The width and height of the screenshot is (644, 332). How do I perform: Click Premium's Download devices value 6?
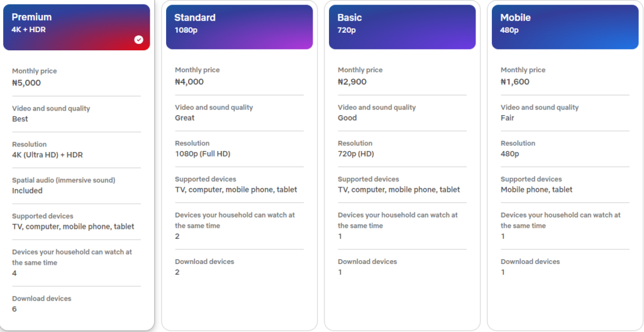(x=14, y=309)
